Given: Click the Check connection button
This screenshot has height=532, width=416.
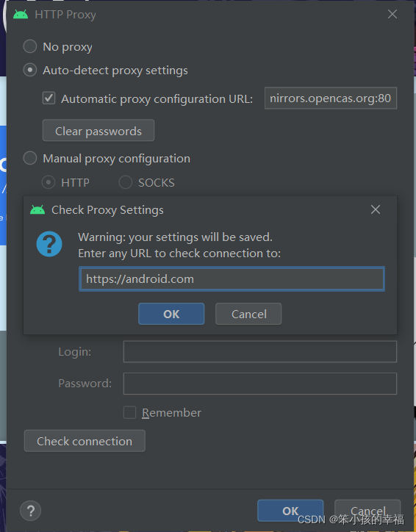Looking at the screenshot, I should pos(85,441).
